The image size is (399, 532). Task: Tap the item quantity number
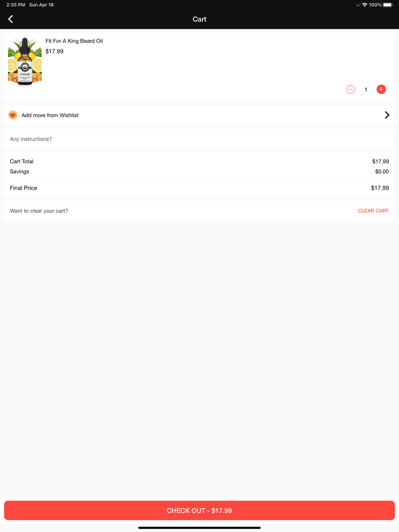(x=366, y=89)
